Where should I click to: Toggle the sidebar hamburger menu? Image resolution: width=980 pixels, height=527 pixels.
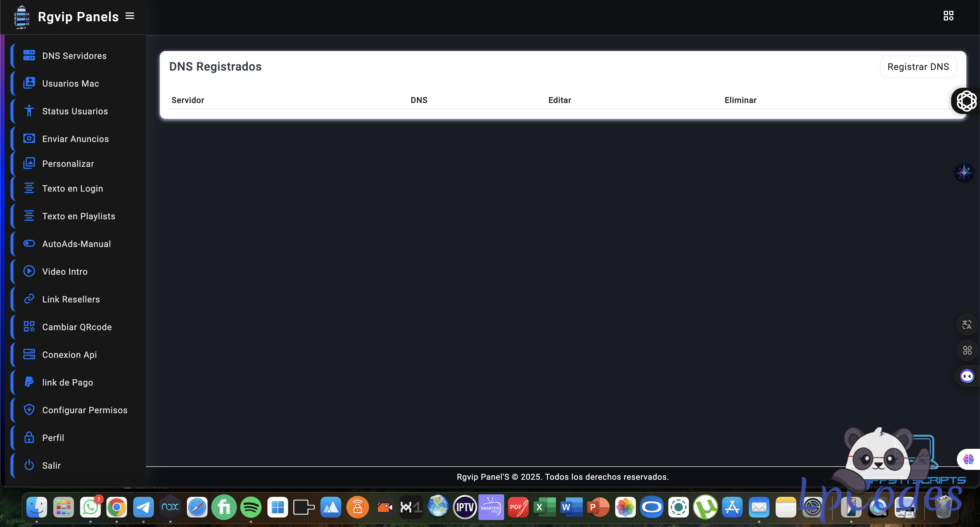tap(130, 16)
